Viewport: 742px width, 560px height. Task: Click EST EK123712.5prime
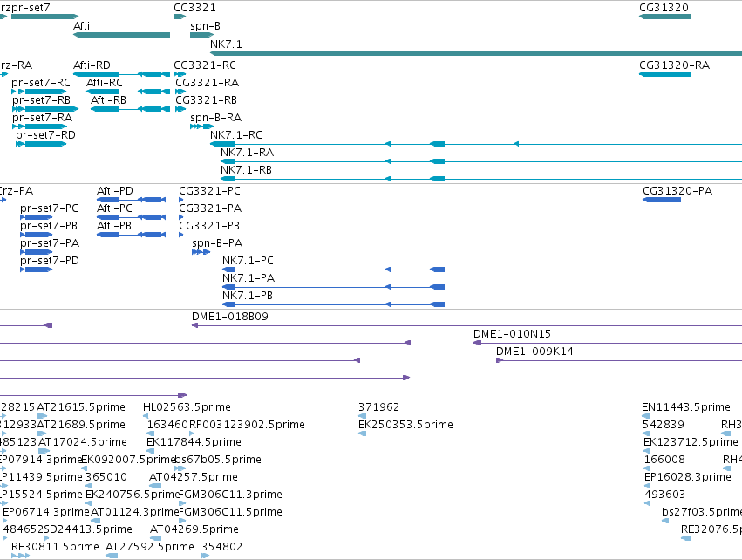coord(691,442)
